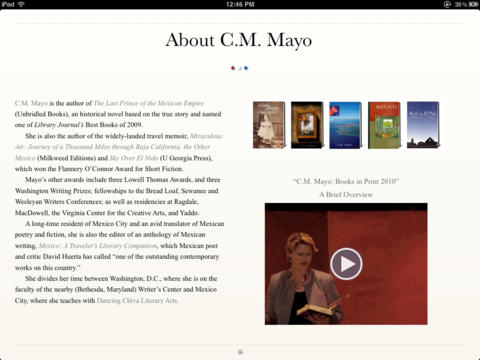Play the C.M. Mayo overview video
480x360 pixels.
click(x=346, y=264)
